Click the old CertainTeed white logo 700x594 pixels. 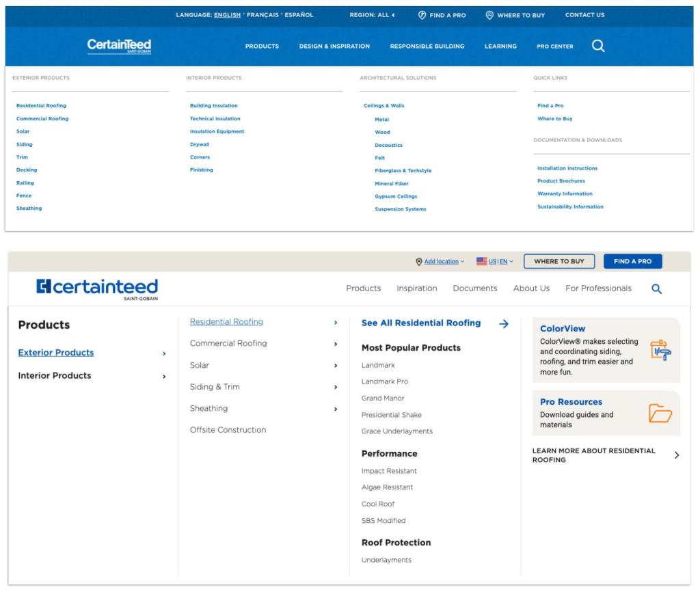[119, 46]
